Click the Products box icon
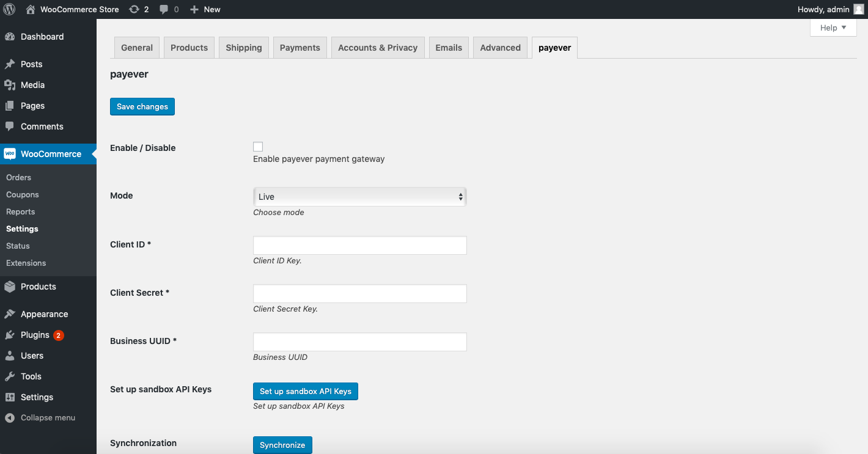868x454 pixels. coord(10,287)
